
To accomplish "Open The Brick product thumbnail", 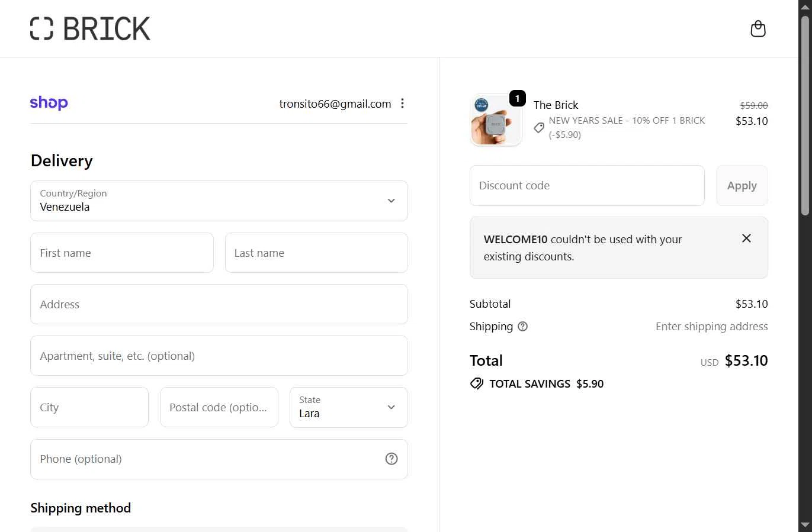I will (496, 120).
